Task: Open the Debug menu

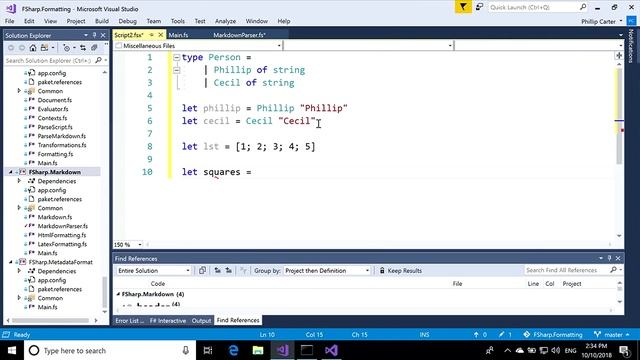Action: (127, 21)
